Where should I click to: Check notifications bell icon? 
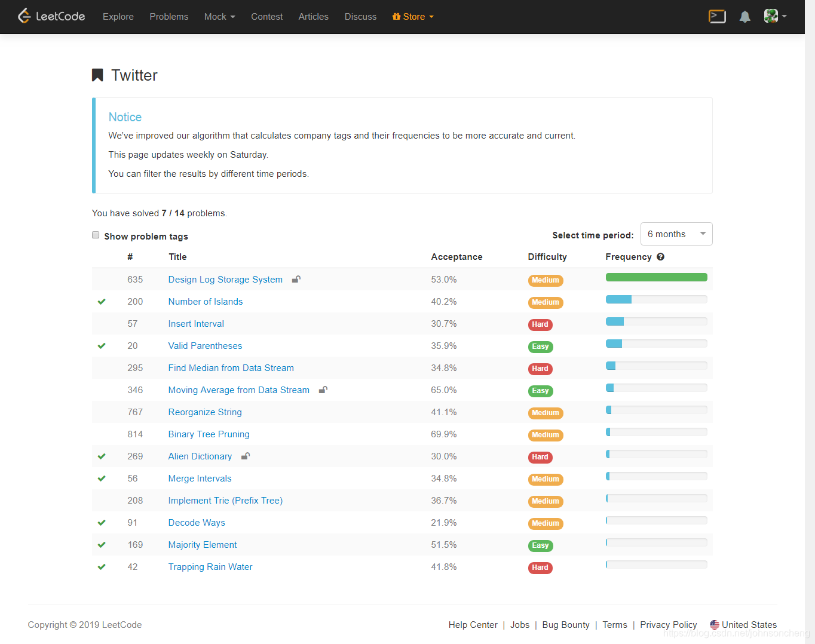coord(744,17)
